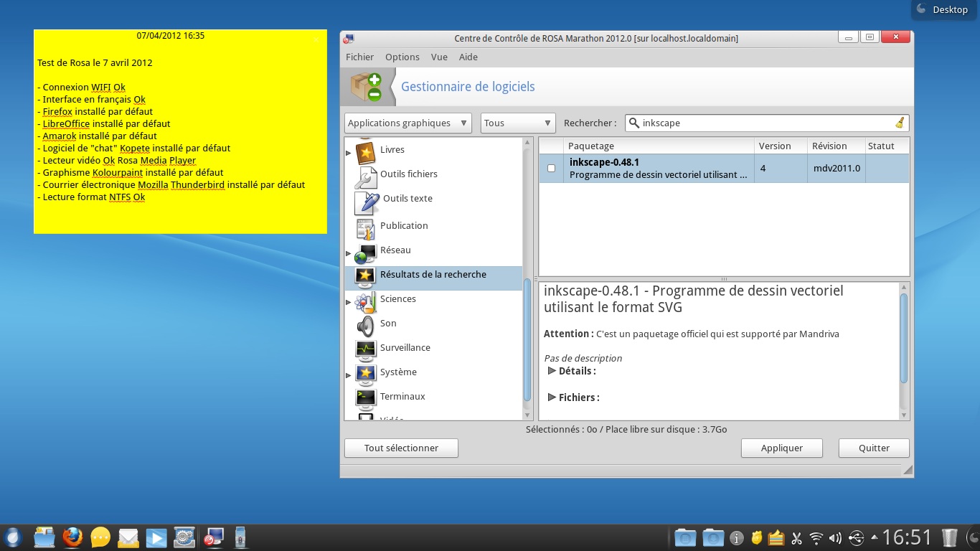Select the Surveillance monitor icon category
This screenshot has height=551, width=980.
366,349
